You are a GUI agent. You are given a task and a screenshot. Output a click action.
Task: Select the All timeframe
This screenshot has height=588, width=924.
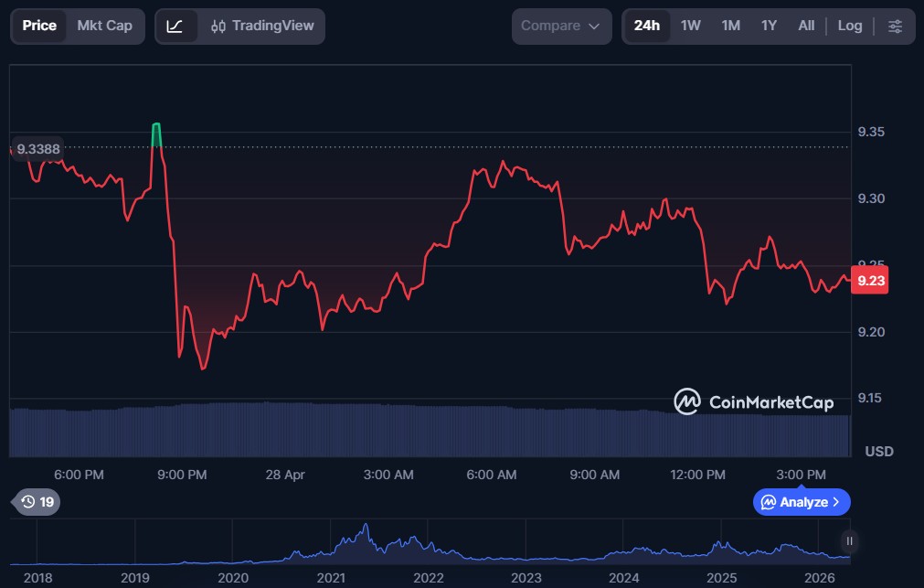pos(805,26)
